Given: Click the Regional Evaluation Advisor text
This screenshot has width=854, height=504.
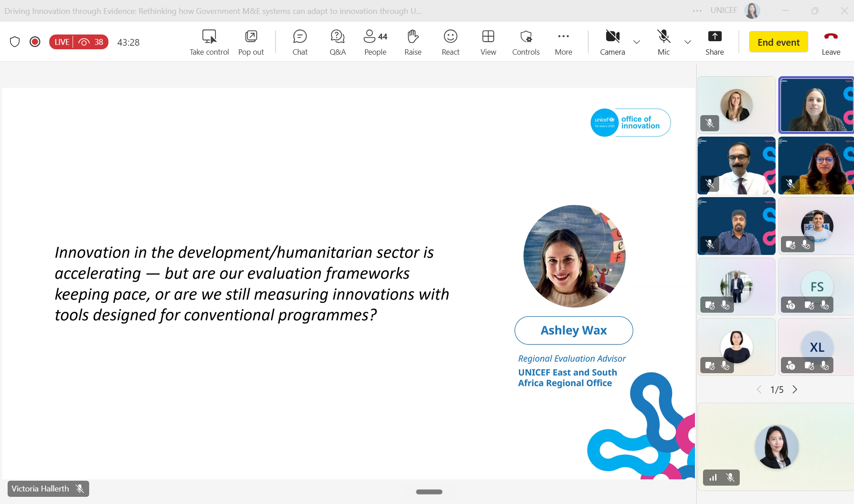Looking at the screenshot, I should [572, 358].
